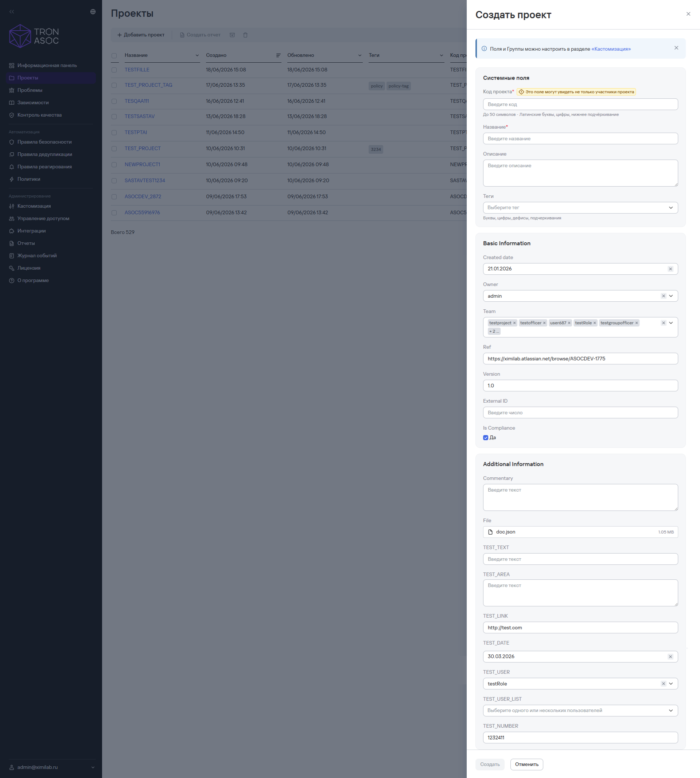
Task: Expand the Owner dropdown arrow
Action: tap(671, 296)
